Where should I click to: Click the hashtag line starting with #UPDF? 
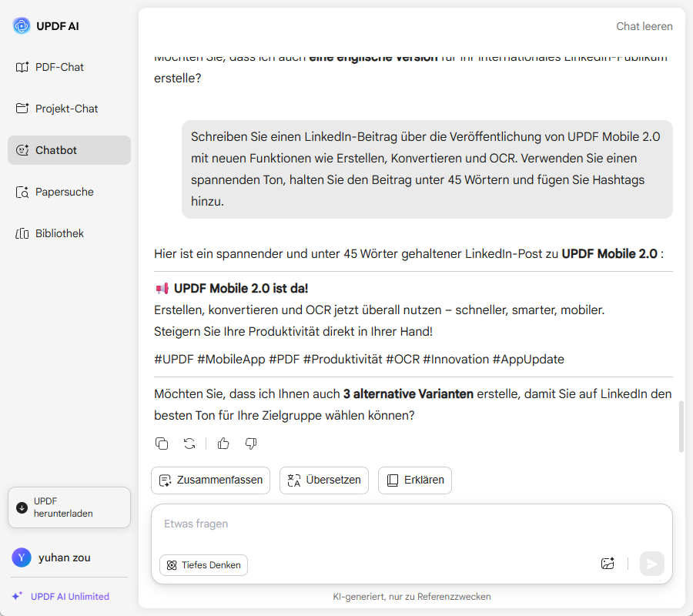[359, 360]
